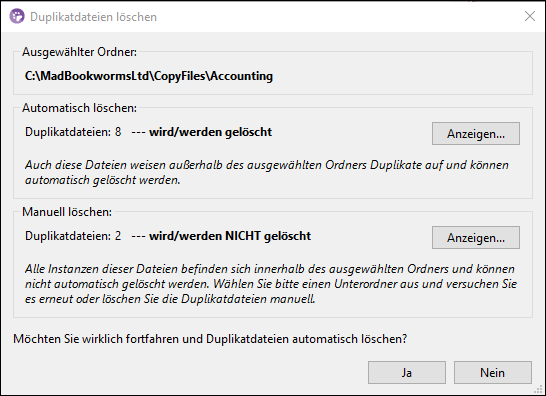The image size is (546, 396).
Task: Click the resize grip at dialog corner
Action: point(541,391)
